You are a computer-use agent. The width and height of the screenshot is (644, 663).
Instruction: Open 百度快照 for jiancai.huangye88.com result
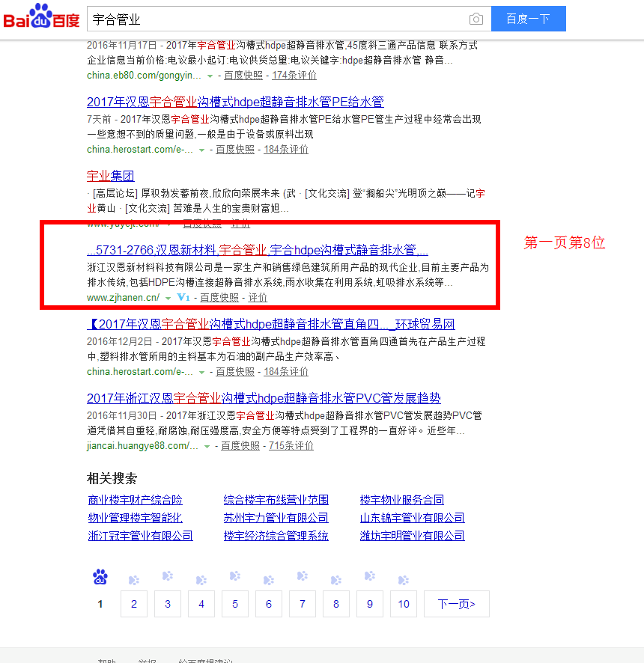coord(240,446)
